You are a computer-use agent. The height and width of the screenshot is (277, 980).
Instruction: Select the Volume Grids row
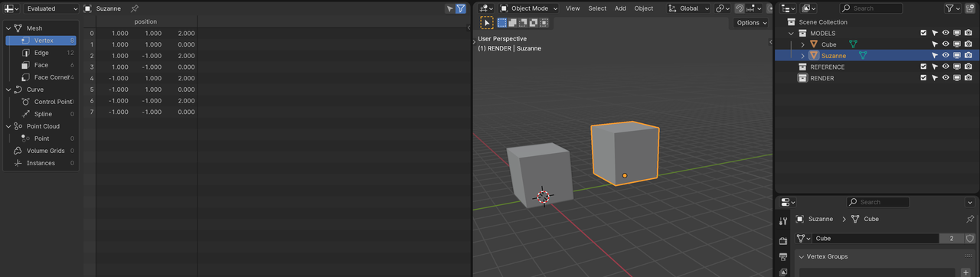point(41,151)
